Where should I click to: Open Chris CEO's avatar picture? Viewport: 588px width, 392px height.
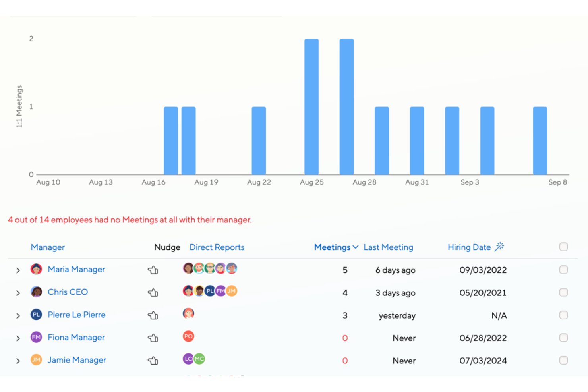36,292
